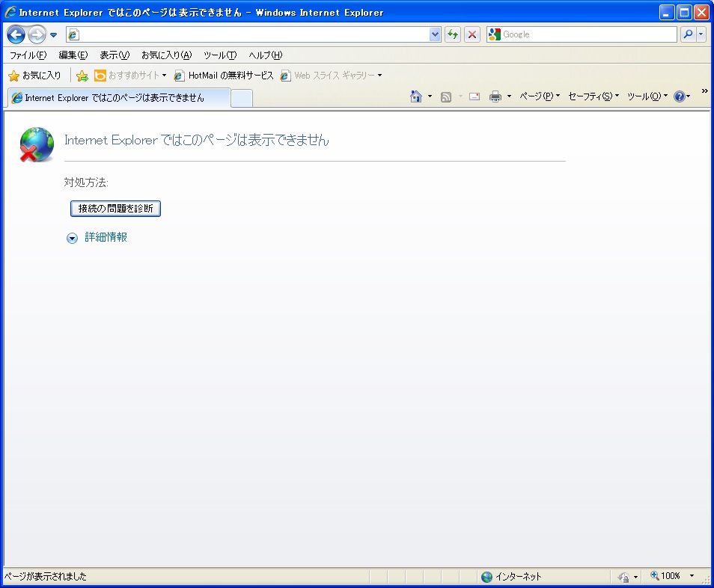The height and width of the screenshot is (588, 714).
Task: Open the セーフティ(S) command menu
Action: [x=594, y=96]
